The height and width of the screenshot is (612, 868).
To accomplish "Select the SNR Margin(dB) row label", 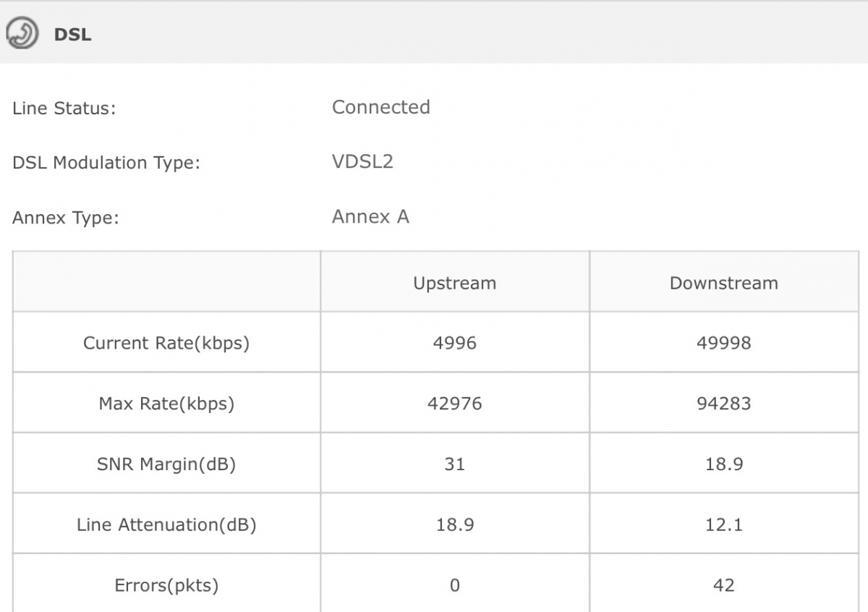I will pyautogui.click(x=166, y=464).
